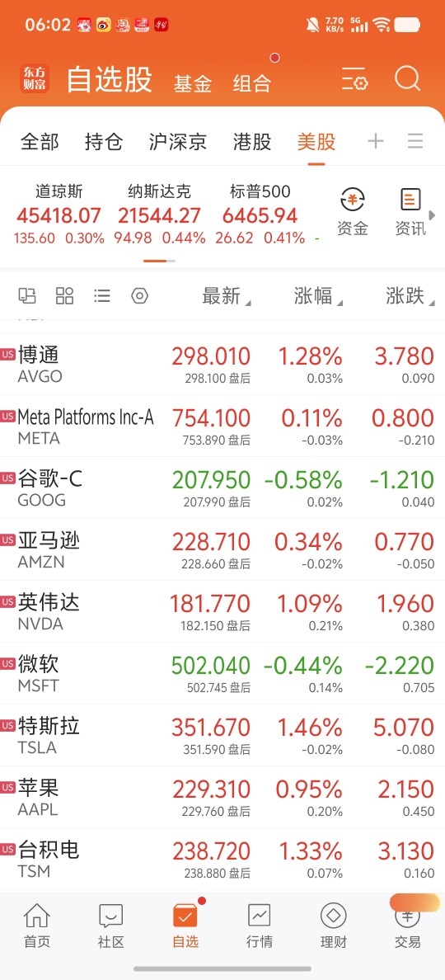This screenshot has width=445, height=980.
Task: Switch to grid view icon
Action: [65, 295]
